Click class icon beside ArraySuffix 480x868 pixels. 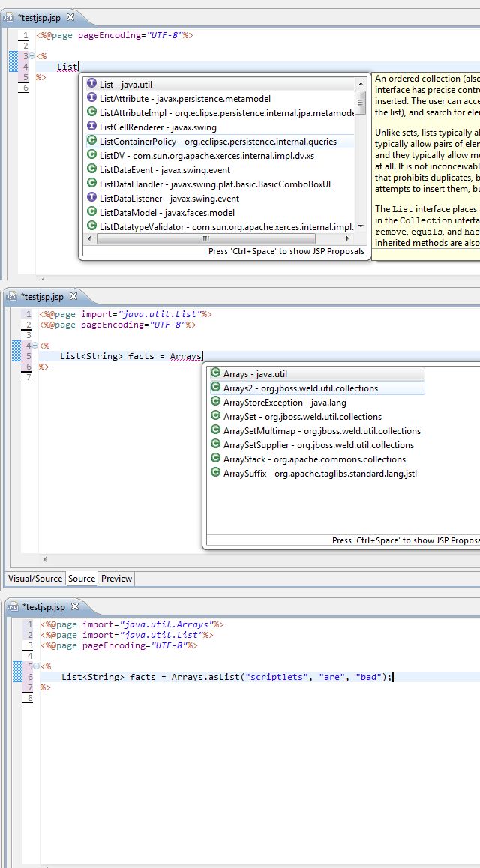point(216,473)
